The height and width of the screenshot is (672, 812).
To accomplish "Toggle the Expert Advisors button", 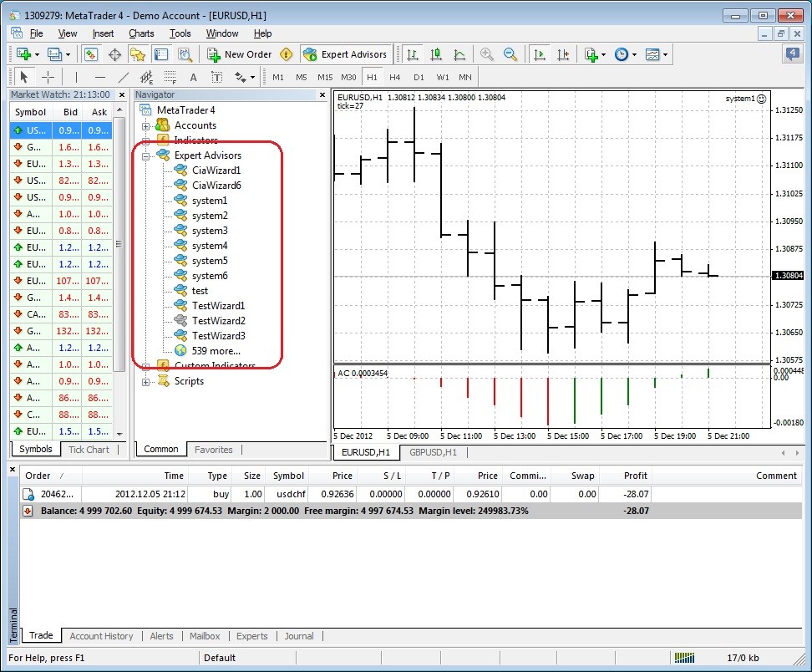I will point(345,54).
